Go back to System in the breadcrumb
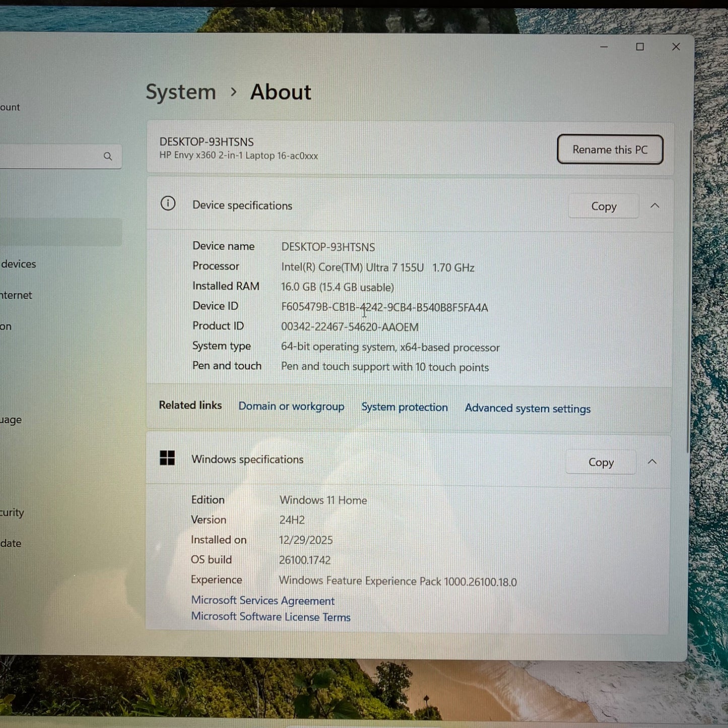 [180, 92]
